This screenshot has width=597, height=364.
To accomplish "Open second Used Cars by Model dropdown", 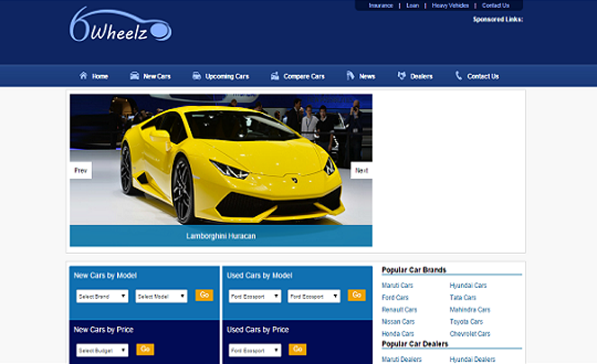I will pyautogui.click(x=314, y=297).
